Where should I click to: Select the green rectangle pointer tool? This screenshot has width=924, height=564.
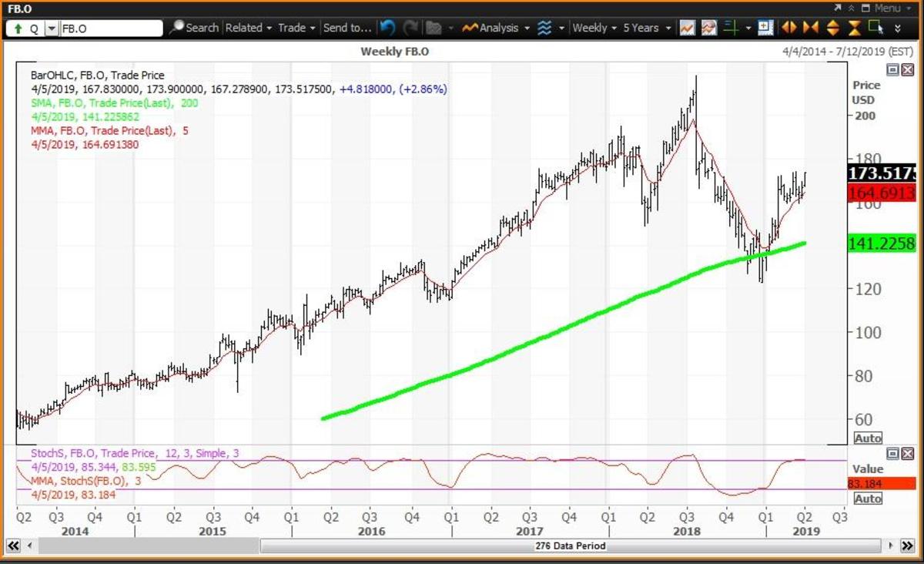pyautogui.click(x=875, y=28)
